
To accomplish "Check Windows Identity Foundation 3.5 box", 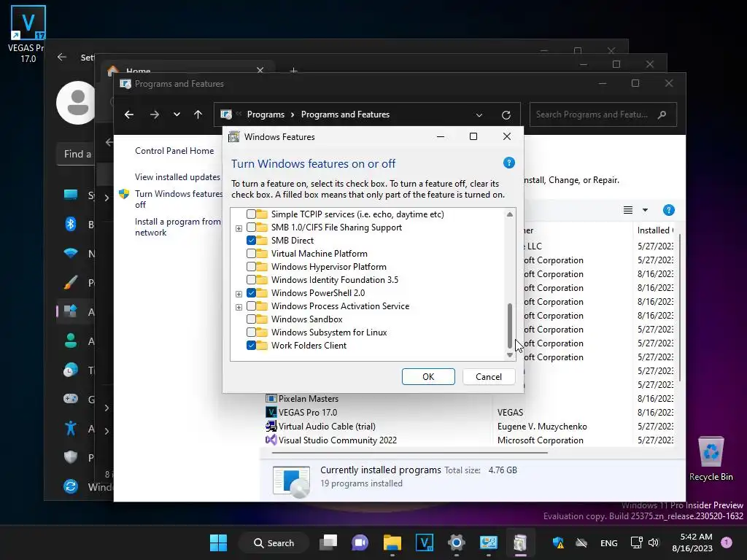I will coord(251,280).
